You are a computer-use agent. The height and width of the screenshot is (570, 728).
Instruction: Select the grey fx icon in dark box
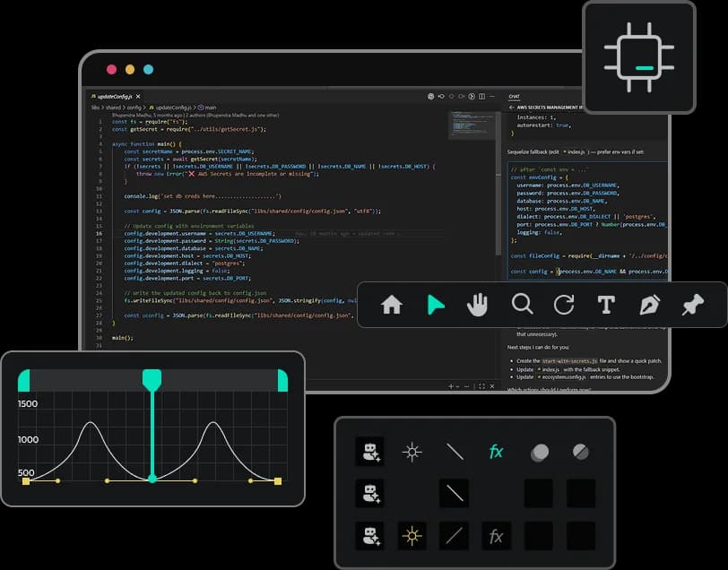[x=496, y=536]
